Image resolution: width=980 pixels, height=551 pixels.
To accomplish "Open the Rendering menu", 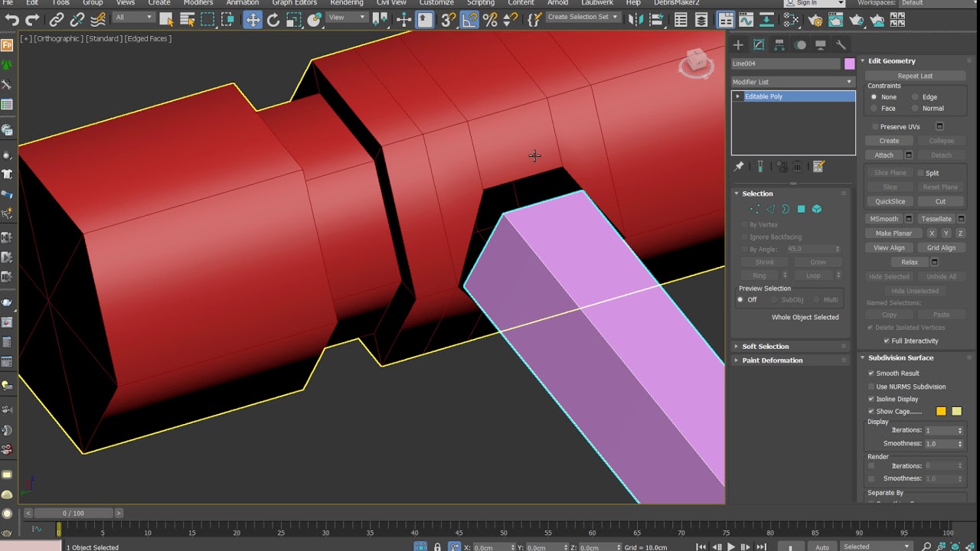I will [347, 3].
